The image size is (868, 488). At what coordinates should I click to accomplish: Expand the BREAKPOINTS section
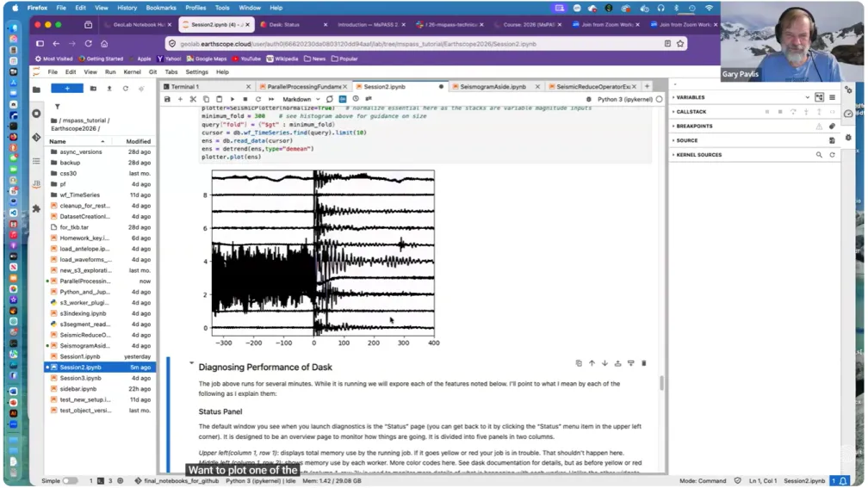click(692, 127)
